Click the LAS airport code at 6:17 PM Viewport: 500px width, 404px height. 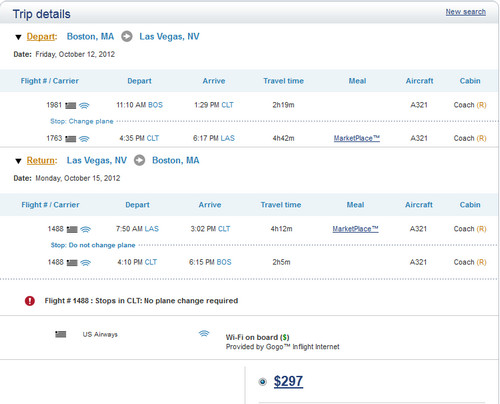point(228,138)
